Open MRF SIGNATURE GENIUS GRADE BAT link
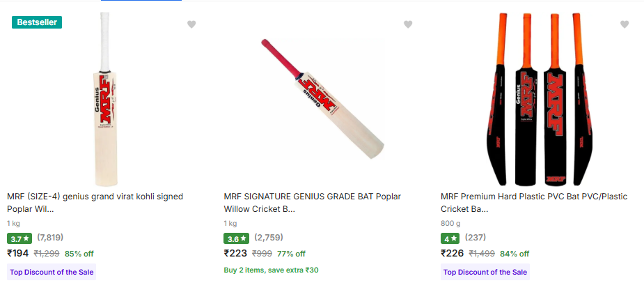The width and height of the screenshot is (644, 283). point(312,203)
